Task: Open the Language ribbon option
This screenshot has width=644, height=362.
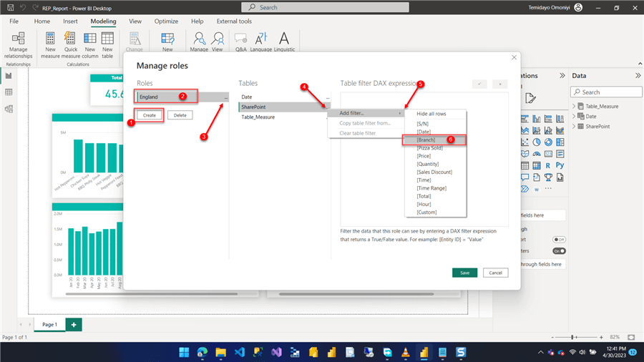Action: pyautogui.click(x=260, y=42)
